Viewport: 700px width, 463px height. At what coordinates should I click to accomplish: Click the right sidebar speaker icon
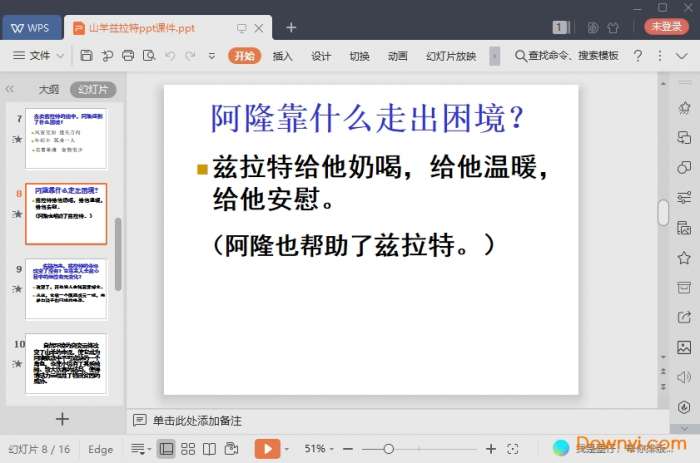(684, 377)
